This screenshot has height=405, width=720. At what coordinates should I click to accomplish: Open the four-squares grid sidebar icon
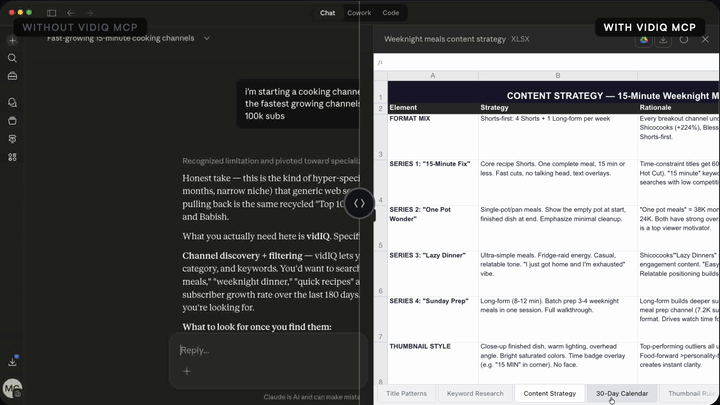[x=12, y=157]
